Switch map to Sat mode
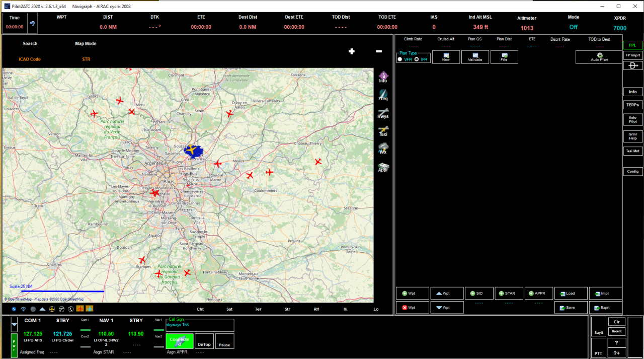644x359 pixels. click(x=229, y=309)
